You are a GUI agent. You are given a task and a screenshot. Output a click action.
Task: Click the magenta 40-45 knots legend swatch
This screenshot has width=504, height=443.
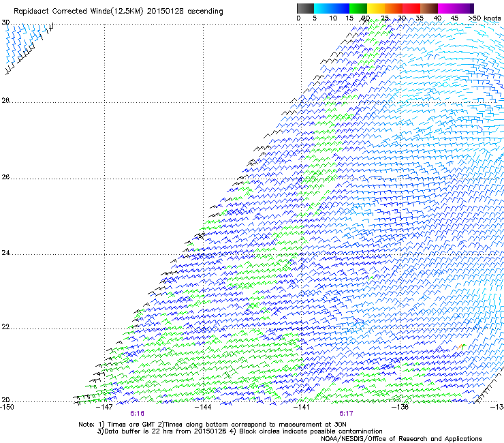pos(447,8)
